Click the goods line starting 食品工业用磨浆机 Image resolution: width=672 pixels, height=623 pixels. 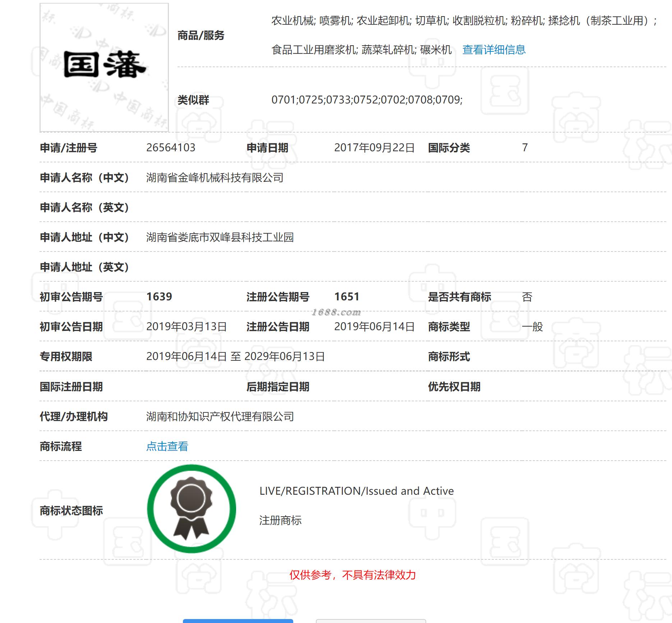(362, 50)
